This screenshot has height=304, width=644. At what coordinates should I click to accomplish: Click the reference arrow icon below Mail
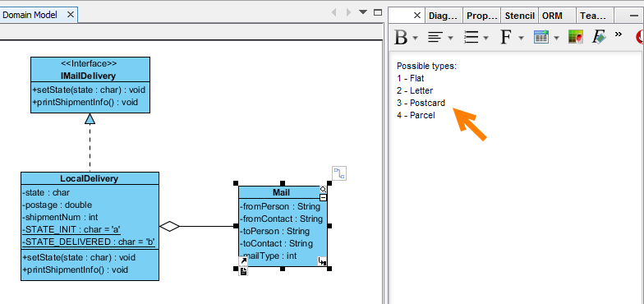[243, 261]
